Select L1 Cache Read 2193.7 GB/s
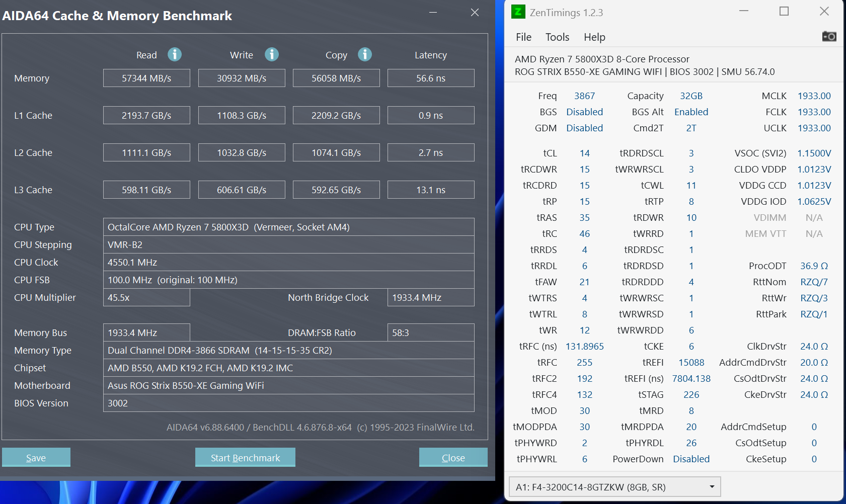This screenshot has height=504, width=846. click(x=146, y=115)
